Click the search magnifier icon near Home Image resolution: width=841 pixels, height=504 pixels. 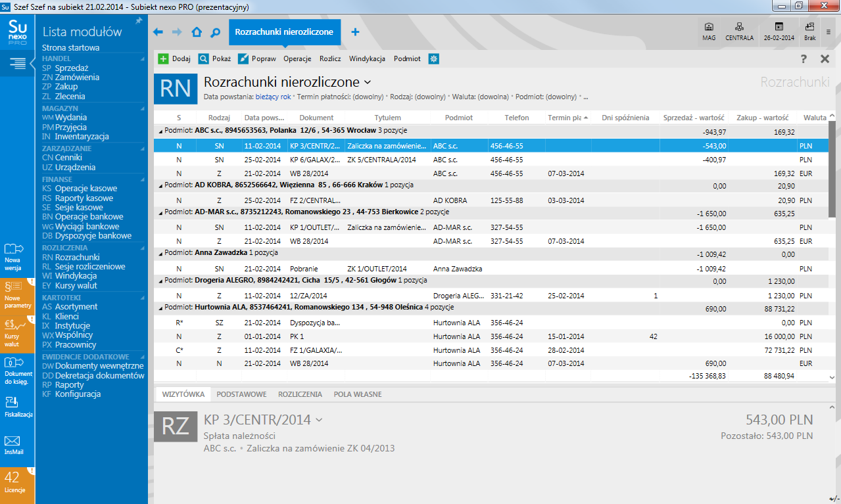[x=214, y=31]
